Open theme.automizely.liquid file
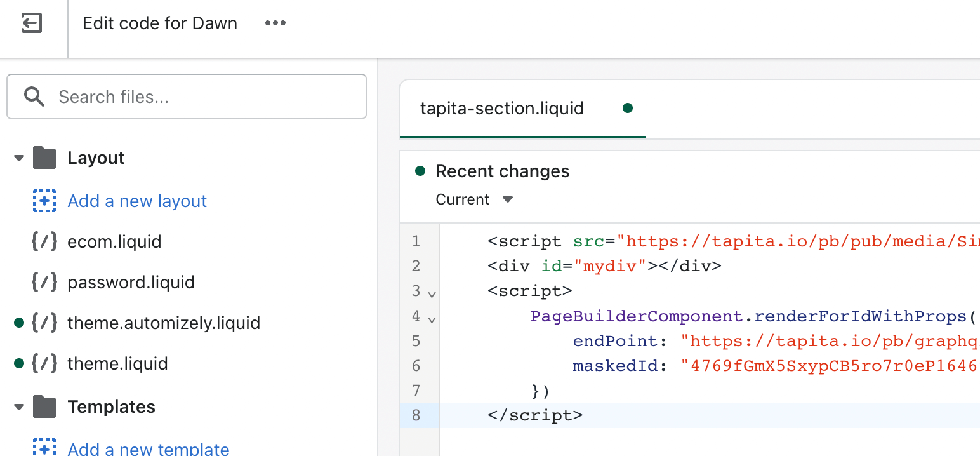 click(x=164, y=323)
